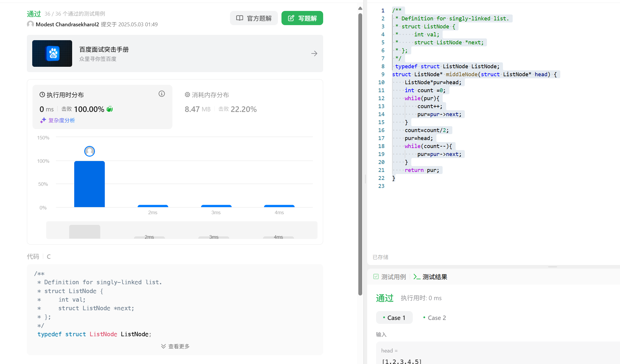Switch to the 测试用例 tab

coord(390,277)
